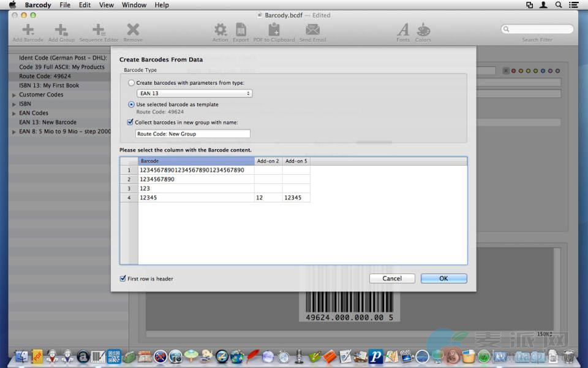
Task: Open the Window menu
Action: point(134,5)
